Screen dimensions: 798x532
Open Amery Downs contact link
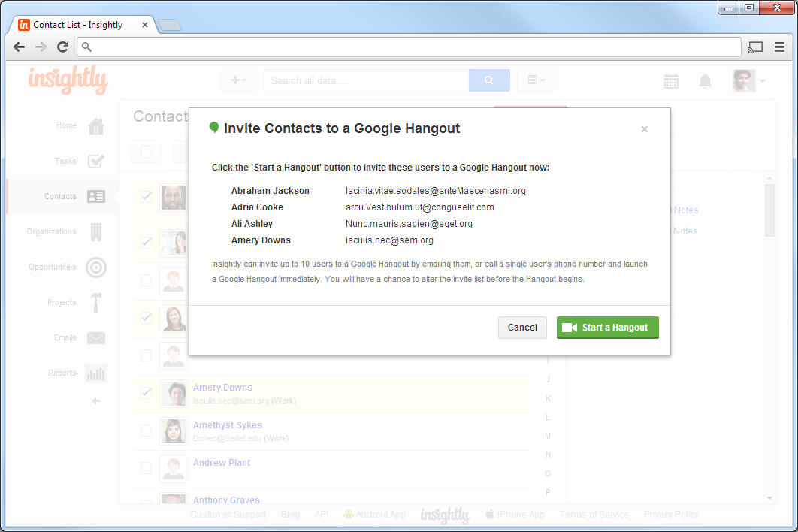click(x=222, y=388)
